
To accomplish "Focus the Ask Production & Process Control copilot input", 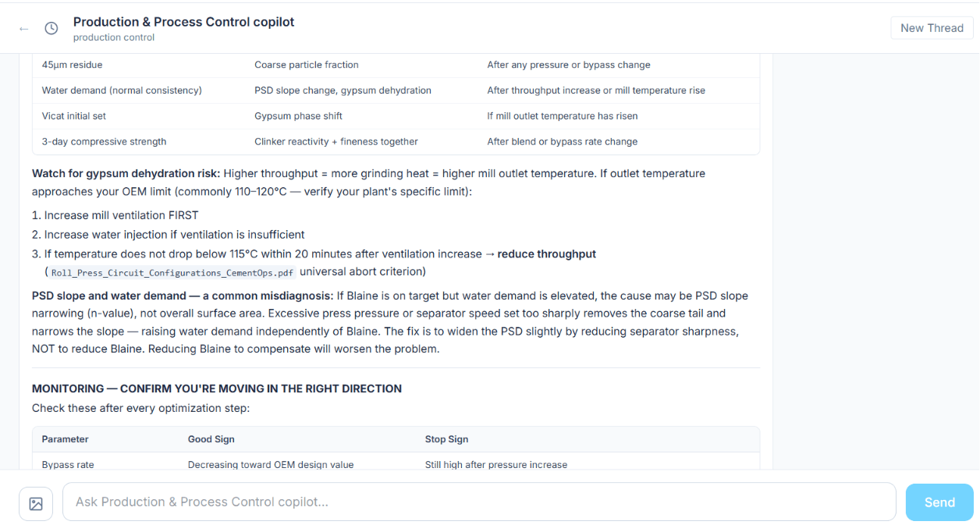I will (x=479, y=502).
